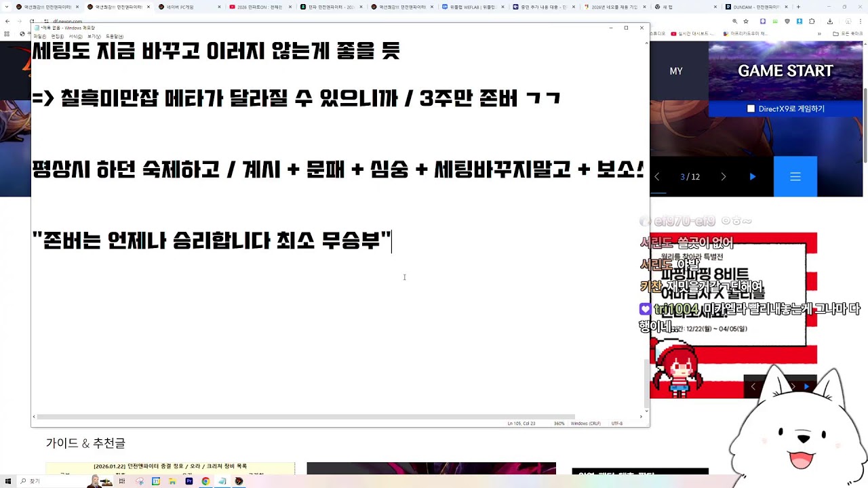The height and width of the screenshot is (488, 868).
Task: Click scroll-up arrow in Notepad
Action: 646,44
